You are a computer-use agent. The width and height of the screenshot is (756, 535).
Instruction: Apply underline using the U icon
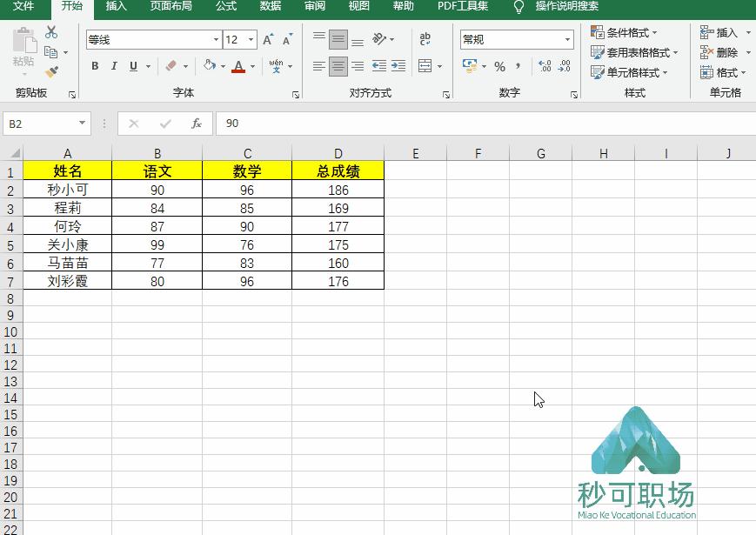[132, 67]
